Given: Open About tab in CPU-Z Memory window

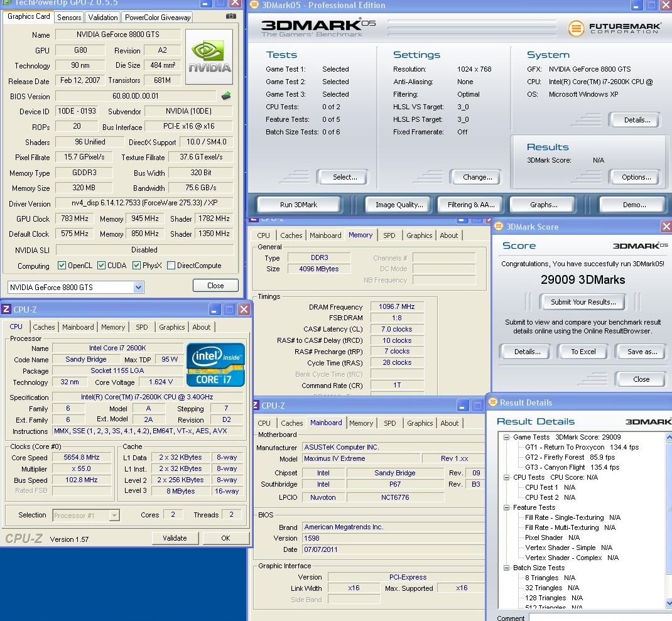Looking at the screenshot, I should (448, 235).
